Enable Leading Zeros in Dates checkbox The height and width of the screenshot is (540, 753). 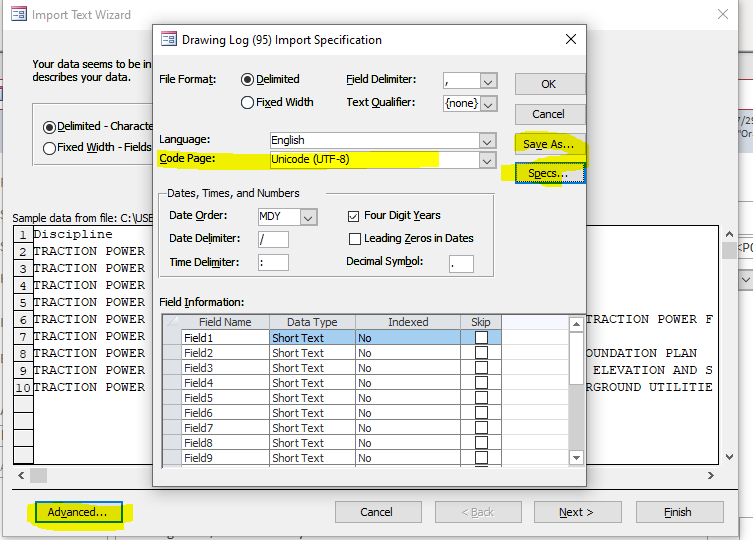354,239
